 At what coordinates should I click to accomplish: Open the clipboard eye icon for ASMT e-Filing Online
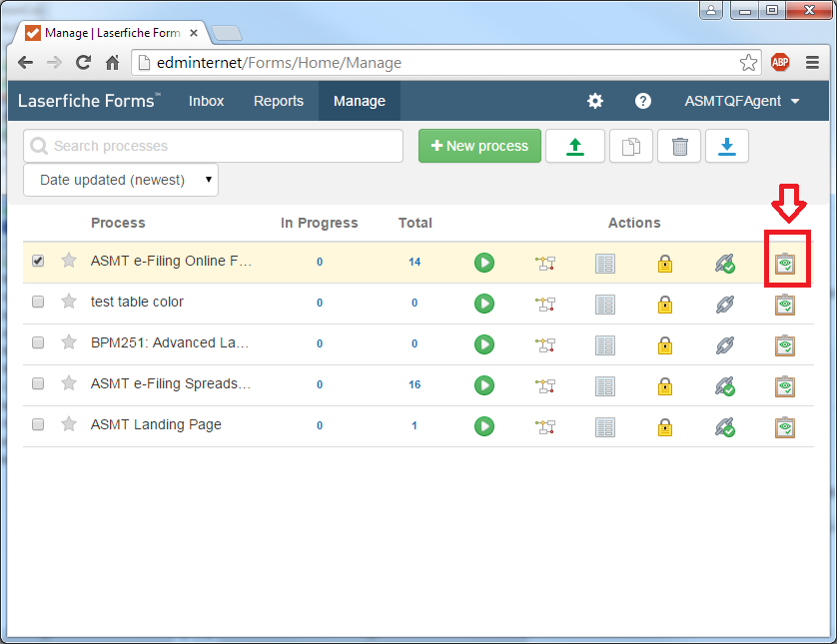point(786,263)
